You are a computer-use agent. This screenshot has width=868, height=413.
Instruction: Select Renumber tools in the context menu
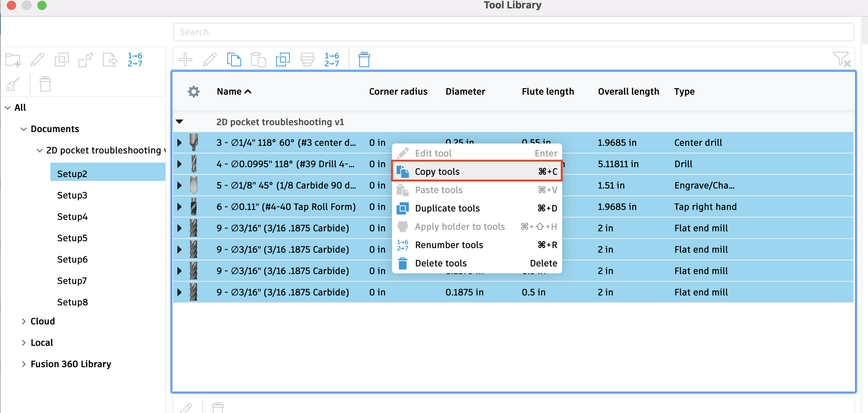449,245
